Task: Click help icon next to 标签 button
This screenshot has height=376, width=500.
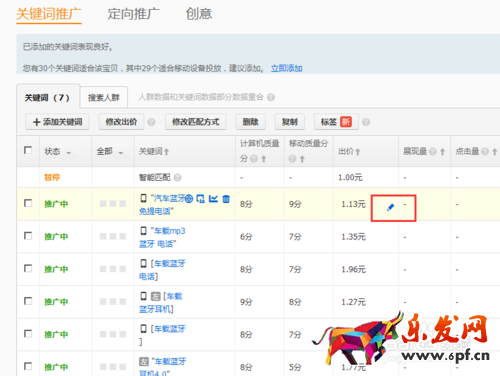Action: 366,122
